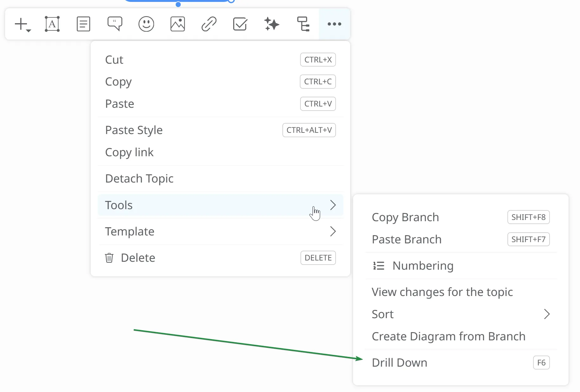
Task: Add a comment via speech bubble icon
Action: pos(115,24)
